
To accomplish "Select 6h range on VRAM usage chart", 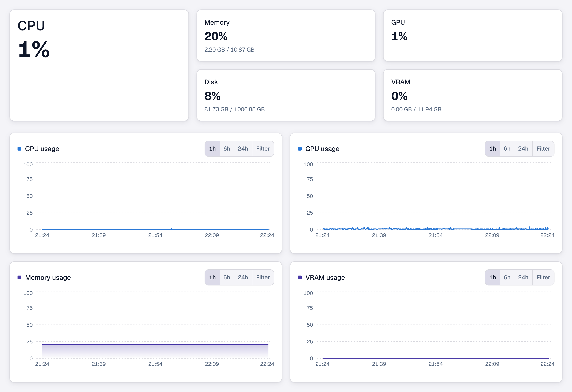I will 507,277.
